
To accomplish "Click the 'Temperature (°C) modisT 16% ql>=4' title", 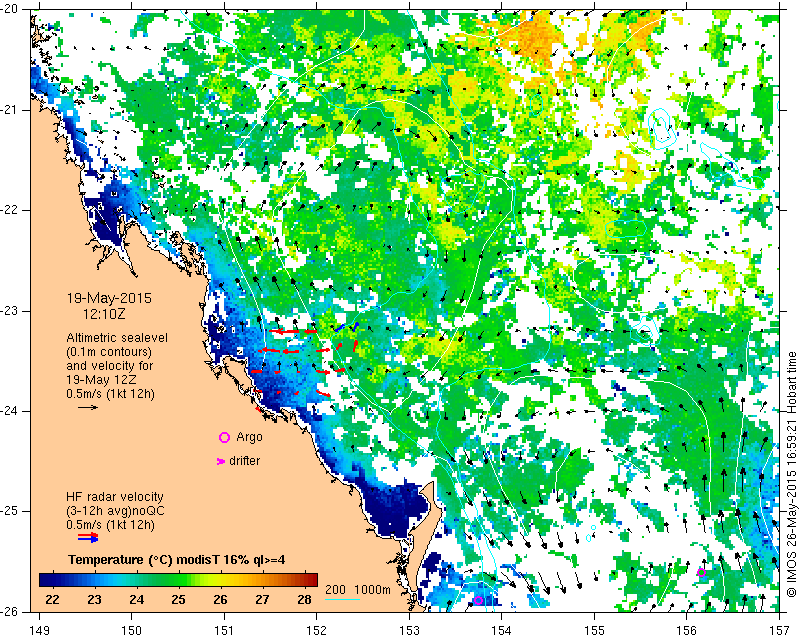I will click(x=177, y=560).
